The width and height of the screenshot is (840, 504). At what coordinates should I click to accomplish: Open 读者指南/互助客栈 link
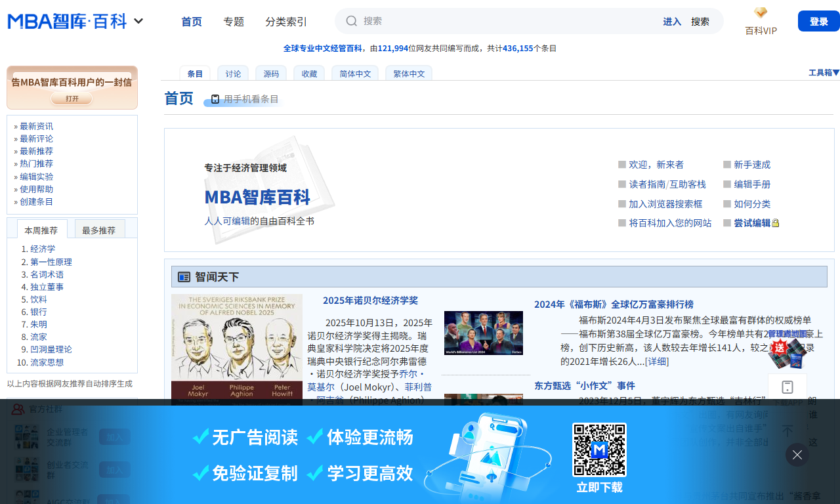coord(667,184)
